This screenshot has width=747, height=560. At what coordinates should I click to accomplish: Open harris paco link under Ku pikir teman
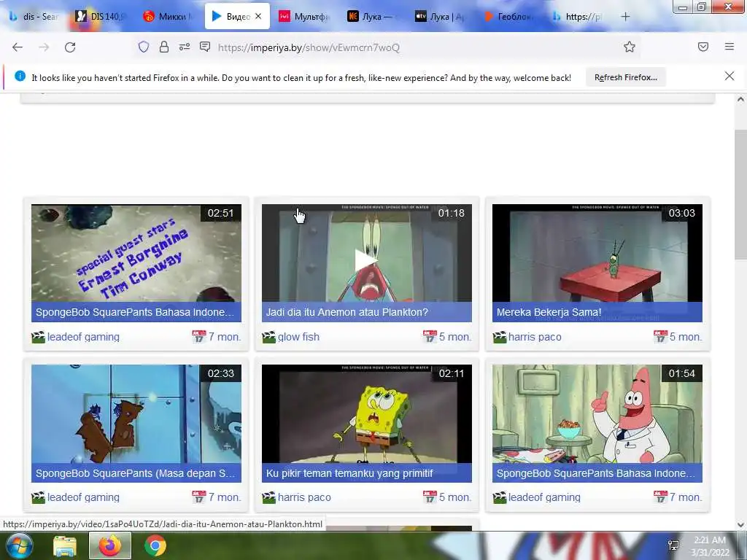pos(304,497)
